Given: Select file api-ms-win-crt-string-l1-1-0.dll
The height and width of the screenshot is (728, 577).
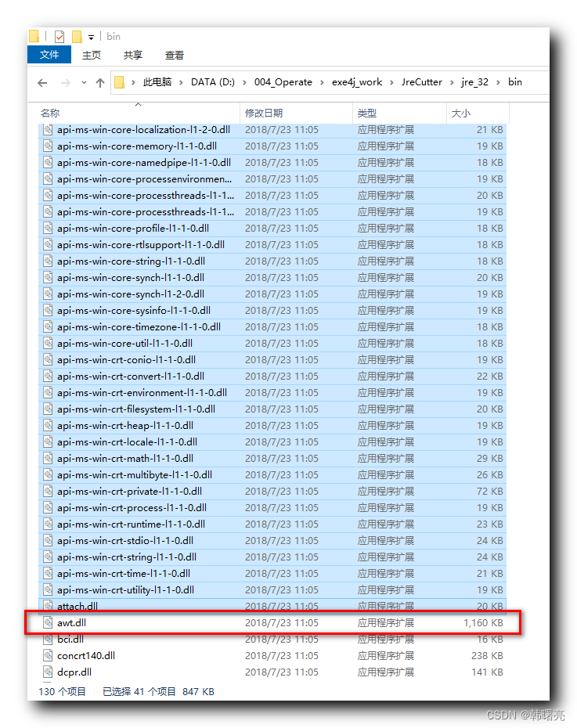Looking at the screenshot, I should click(x=272, y=557).
